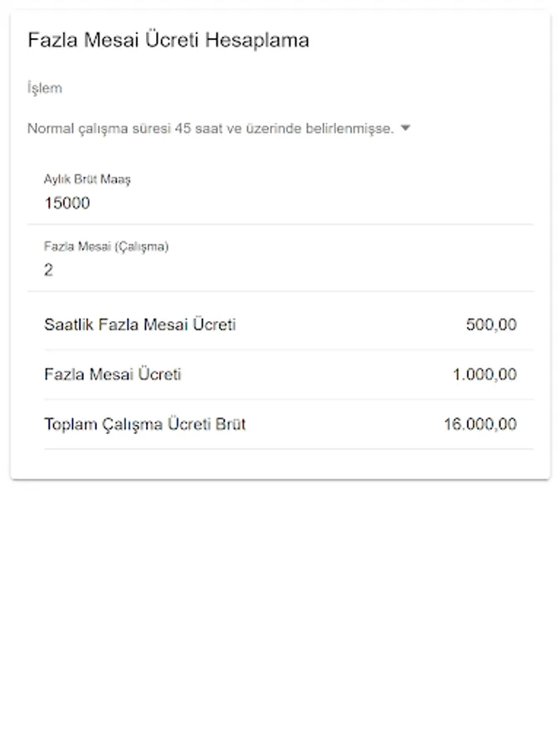
Task: Select the Fazla Mesai Ücreti row label
Action: (112, 374)
